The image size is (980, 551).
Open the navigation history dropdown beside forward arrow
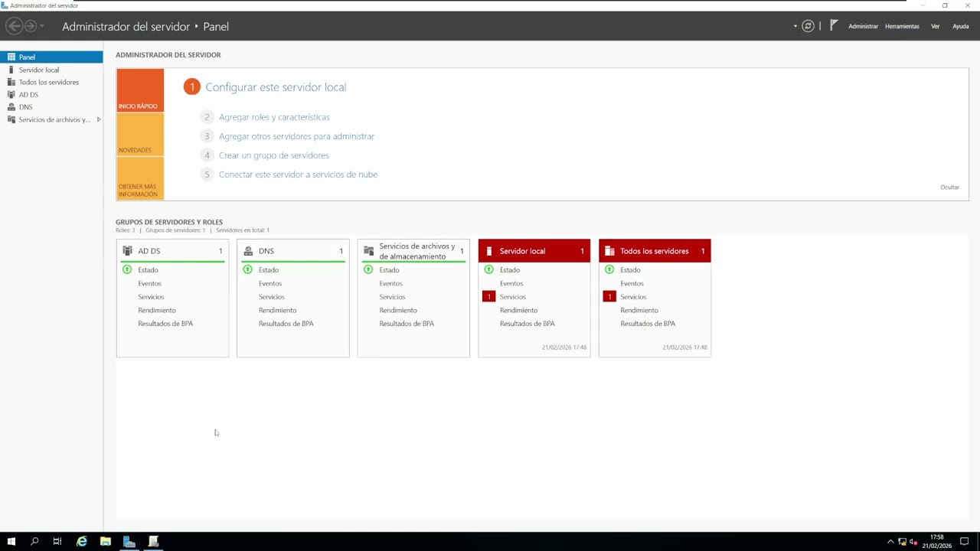point(41,26)
